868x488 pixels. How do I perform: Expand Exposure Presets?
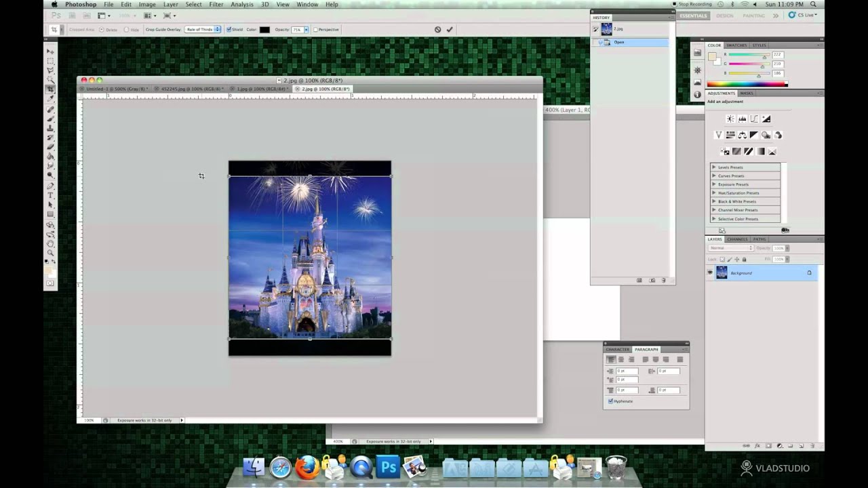(x=714, y=184)
